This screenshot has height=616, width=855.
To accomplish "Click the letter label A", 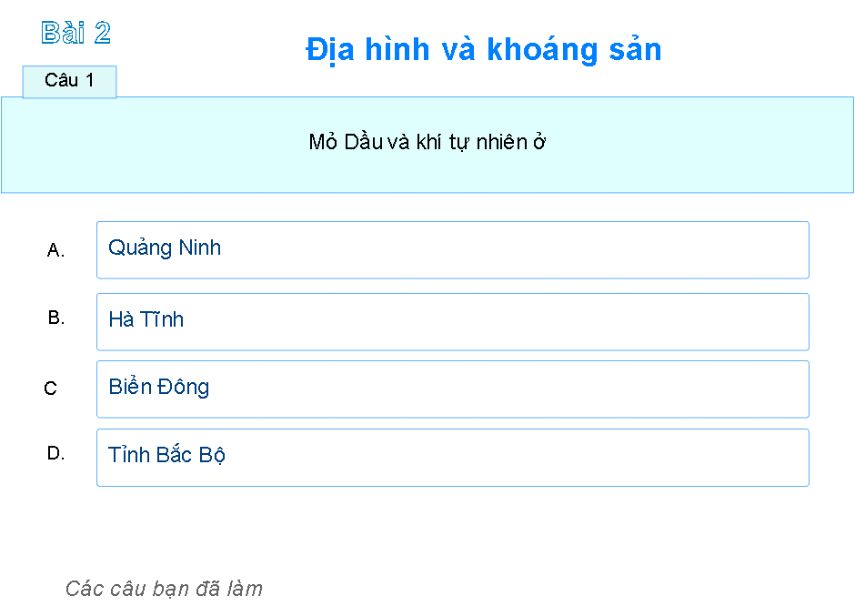I will [55, 250].
